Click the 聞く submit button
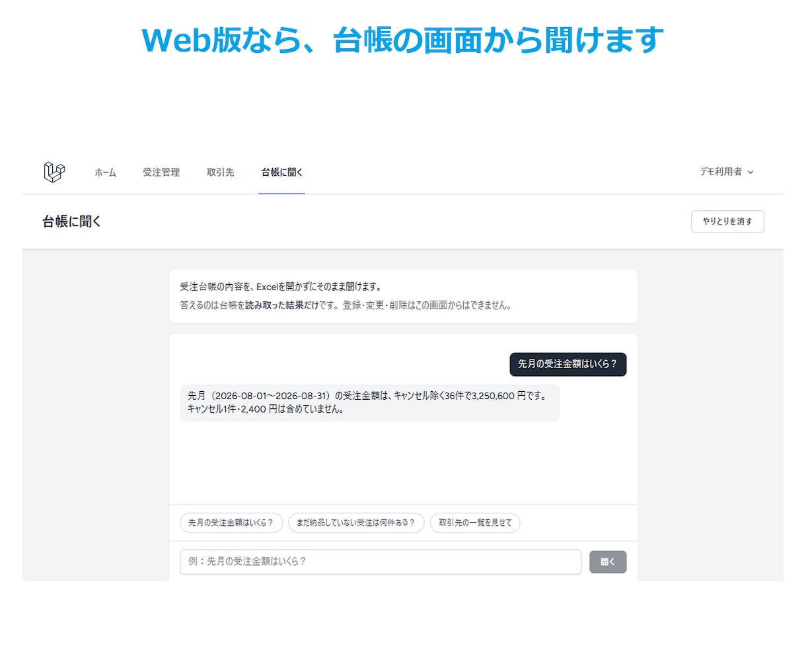The width and height of the screenshot is (806, 672). (x=608, y=562)
